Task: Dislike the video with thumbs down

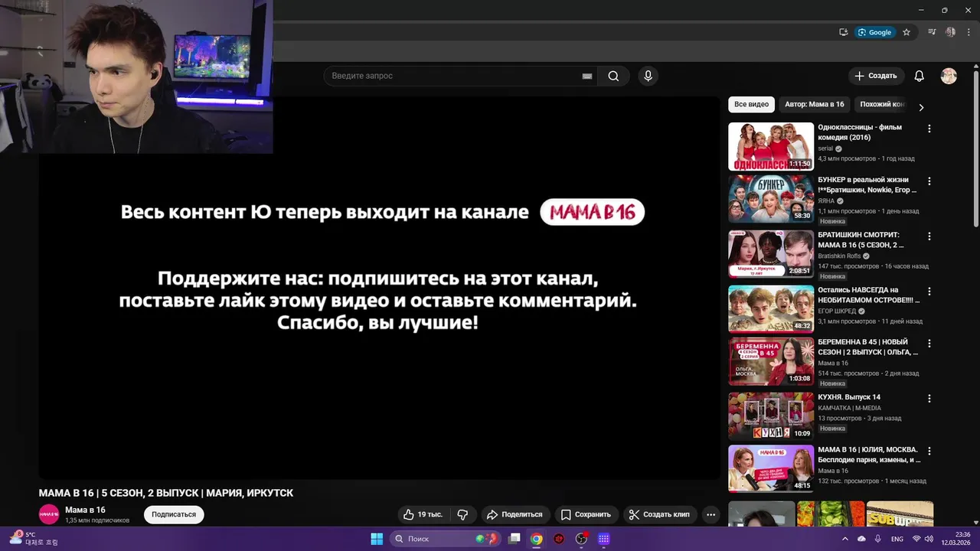Action: pyautogui.click(x=462, y=514)
